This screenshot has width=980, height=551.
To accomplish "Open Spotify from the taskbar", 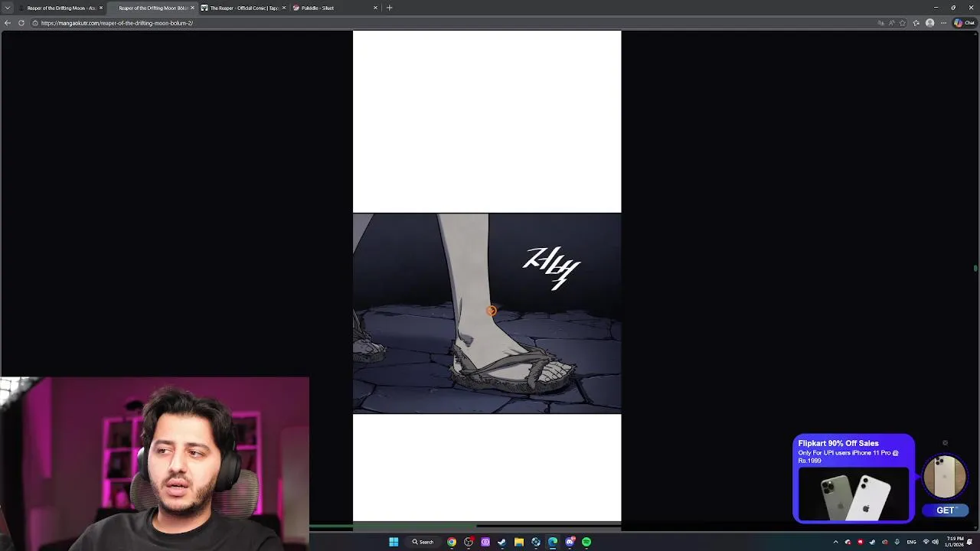I will [586, 542].
